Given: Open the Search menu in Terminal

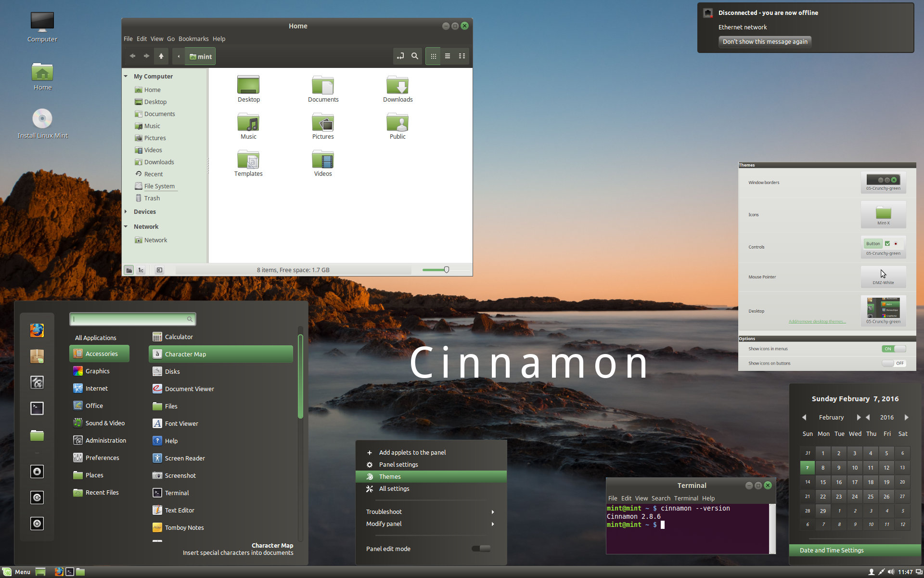Looking at the screenshot, I should (x=661, y=499).
